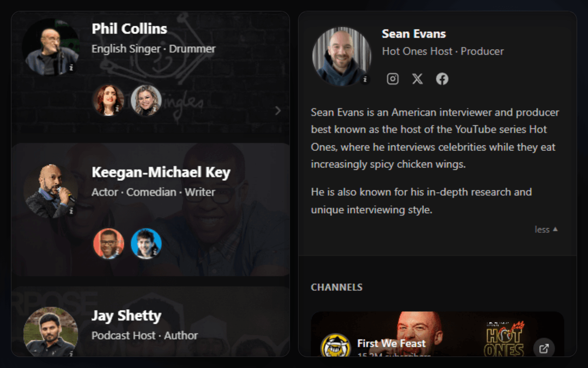Viewport: 588px width, 368px height.
Task: Click the bio paragraph starting 'Sean Evans is an American'
Action: click(435, 138)
